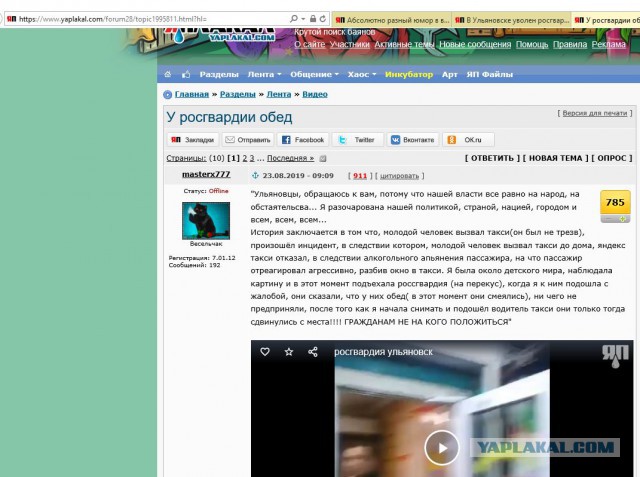Image resolution: width=640 pixels, height=477 pixels.
Task: Click the Помощь link
Action: pyautogui.click(x=532, y=44)
